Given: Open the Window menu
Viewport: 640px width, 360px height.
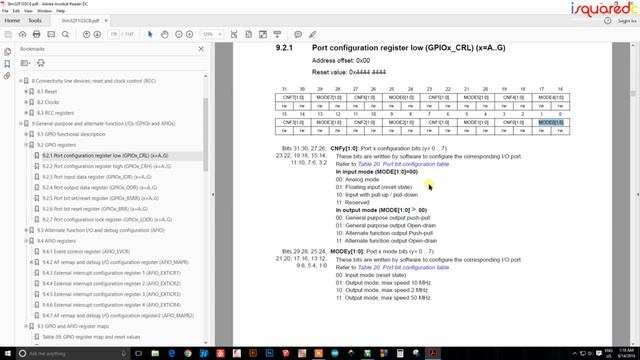Looking at the screenshot, I should (44, 11).
